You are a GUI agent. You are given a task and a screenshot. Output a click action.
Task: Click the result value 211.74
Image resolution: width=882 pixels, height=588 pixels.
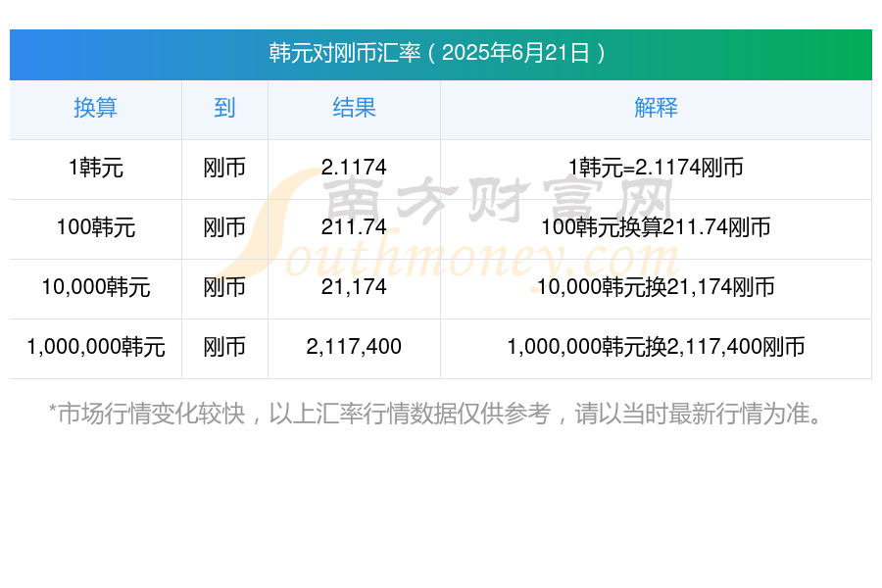tap(354, 226)
